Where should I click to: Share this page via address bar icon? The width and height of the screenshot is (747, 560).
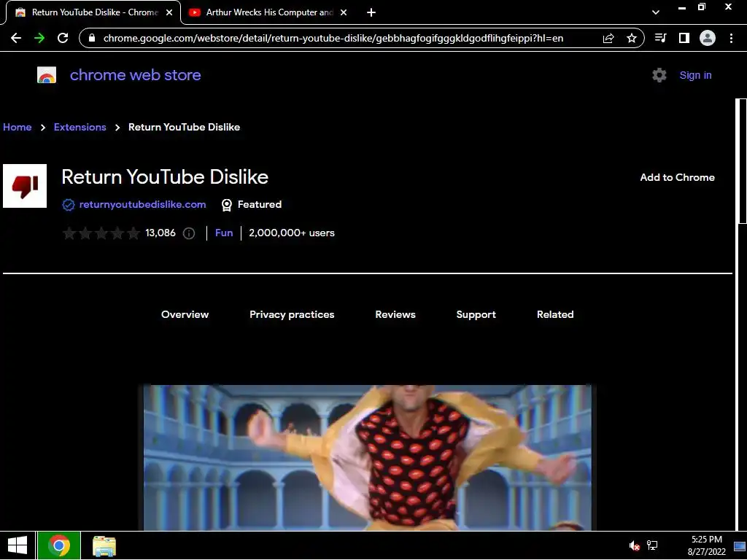click(608, 38)
